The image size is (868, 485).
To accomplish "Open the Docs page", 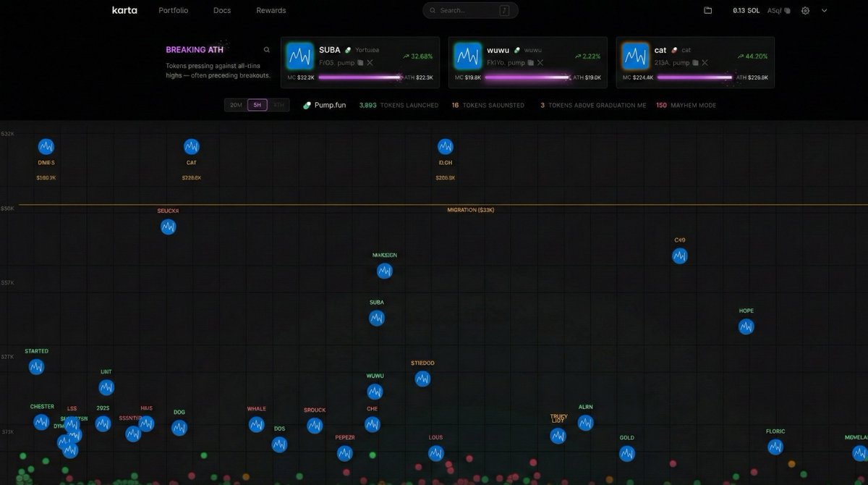I will [x=222, y=10].
